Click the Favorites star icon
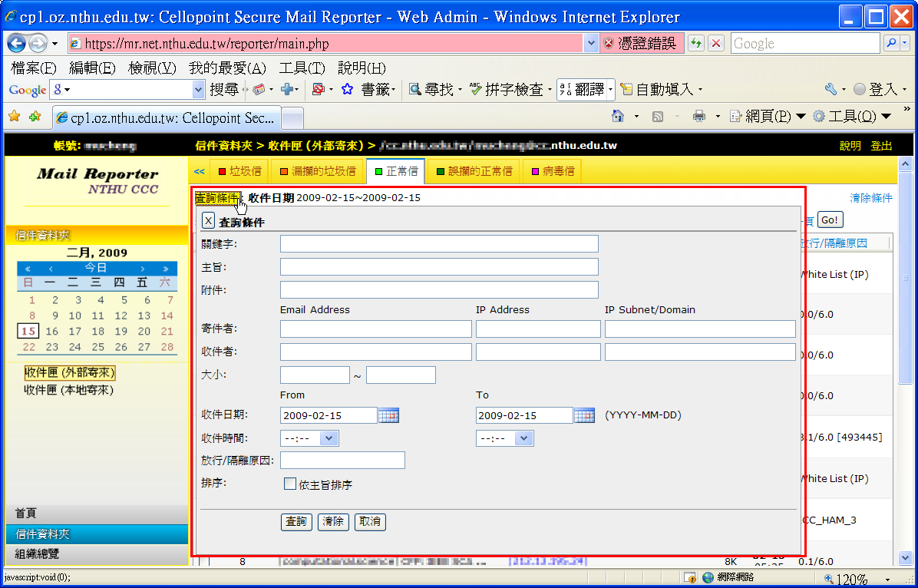Viewport: 918px width, 588px height. pyautogui.click(x=14, y=117)
